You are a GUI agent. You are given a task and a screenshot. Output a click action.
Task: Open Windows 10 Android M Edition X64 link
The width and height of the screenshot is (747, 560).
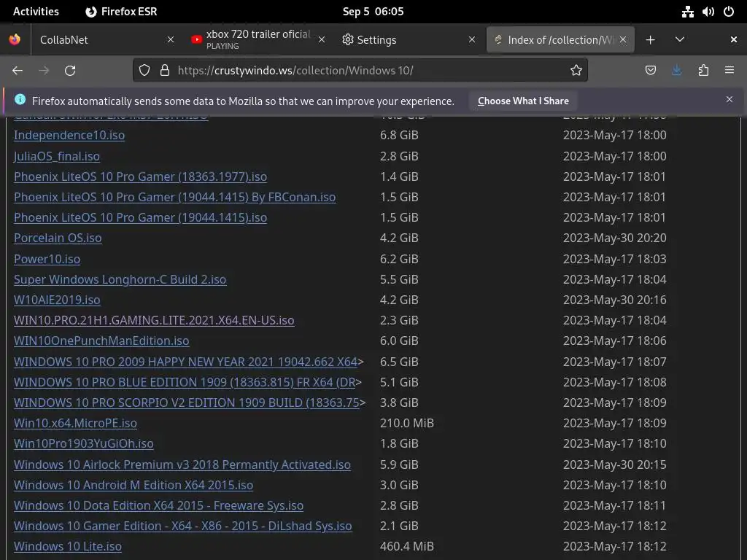(133, 485)
